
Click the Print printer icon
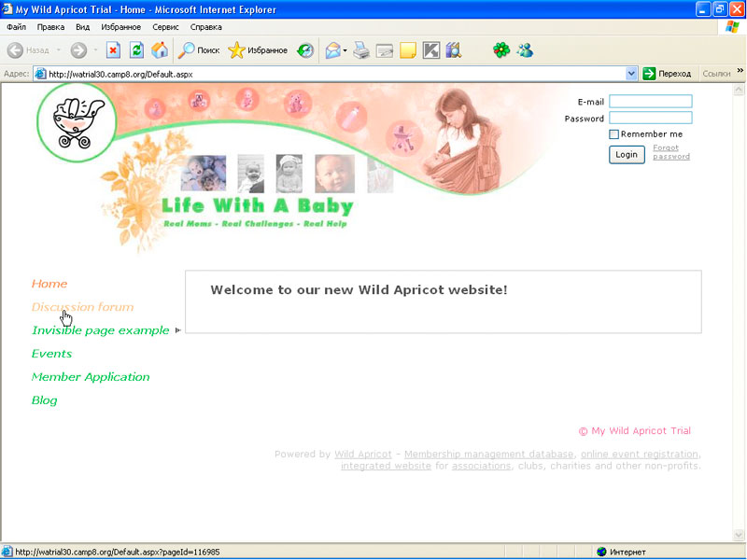coord(361,50)
